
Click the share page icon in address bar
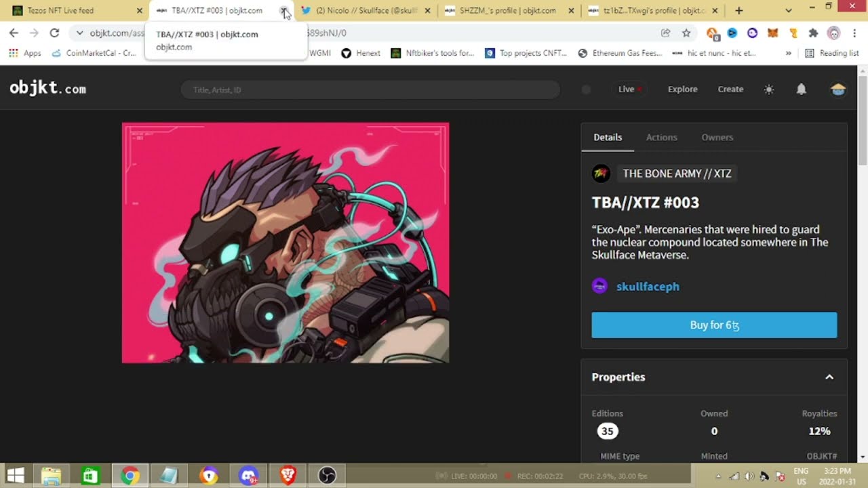(x=666, y=33)
